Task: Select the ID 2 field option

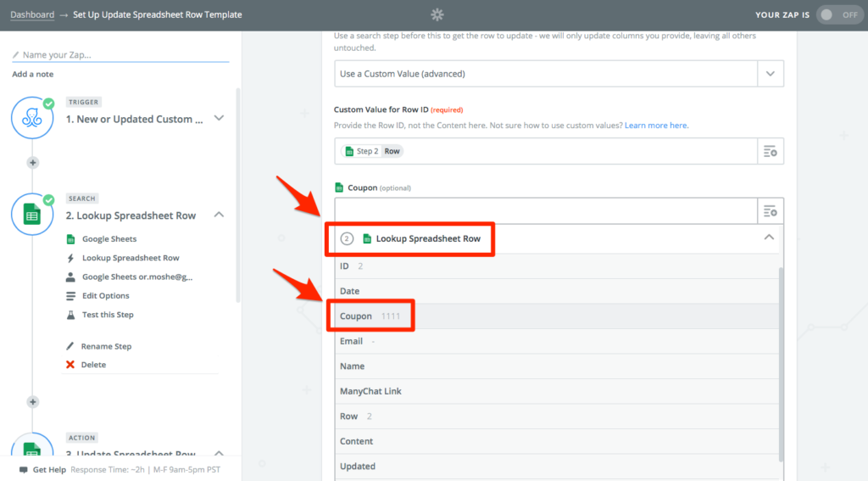Action: click(556, 266)
